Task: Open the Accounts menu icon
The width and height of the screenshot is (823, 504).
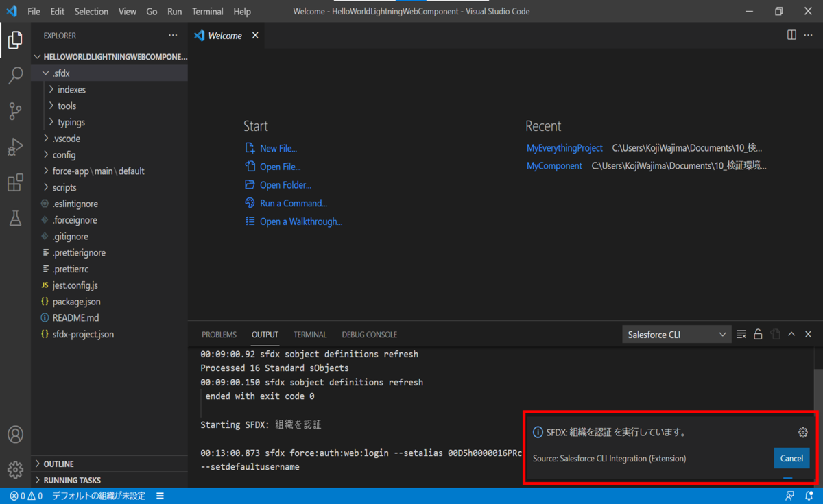Action: click(15, 434)
